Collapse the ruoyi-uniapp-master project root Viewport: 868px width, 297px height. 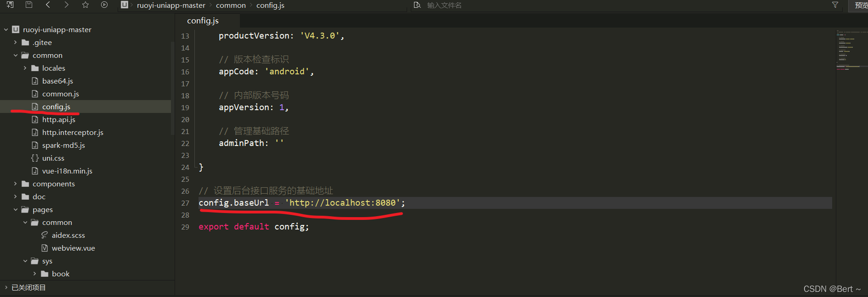coord(6,29)
